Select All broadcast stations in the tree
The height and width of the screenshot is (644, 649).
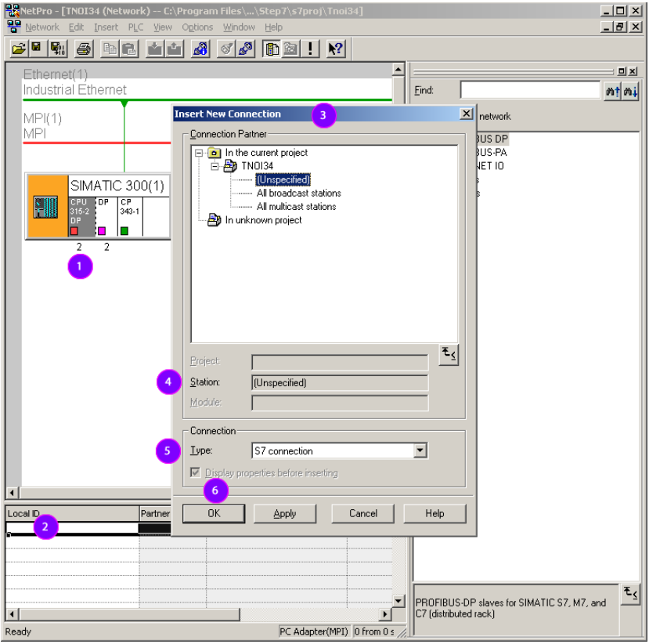(299, 194)
